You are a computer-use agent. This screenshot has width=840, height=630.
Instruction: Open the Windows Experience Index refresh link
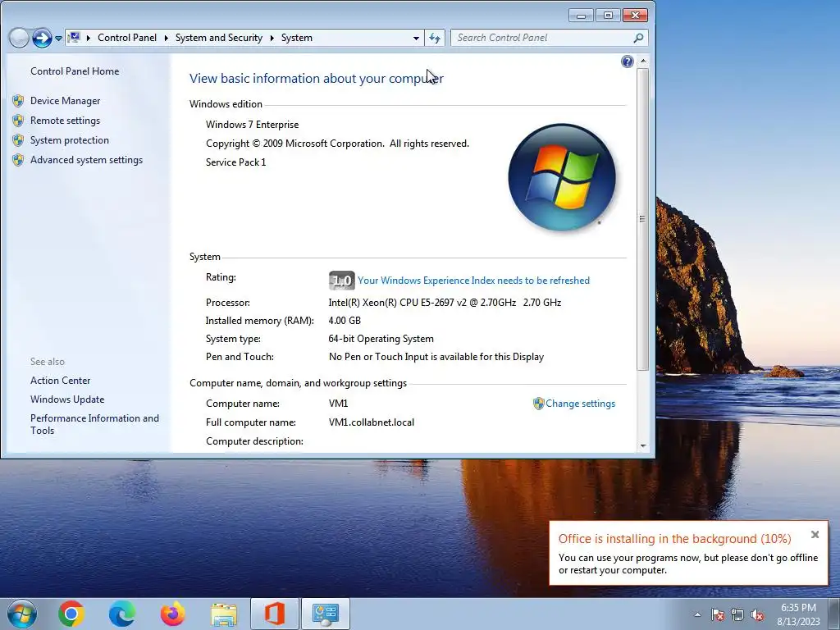[x=473, y=281]
